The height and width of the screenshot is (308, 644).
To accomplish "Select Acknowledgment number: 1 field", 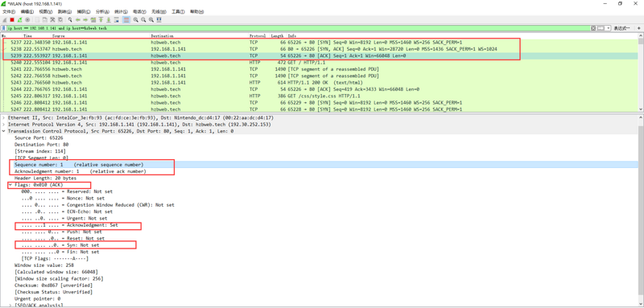I will tap(80, 171).
